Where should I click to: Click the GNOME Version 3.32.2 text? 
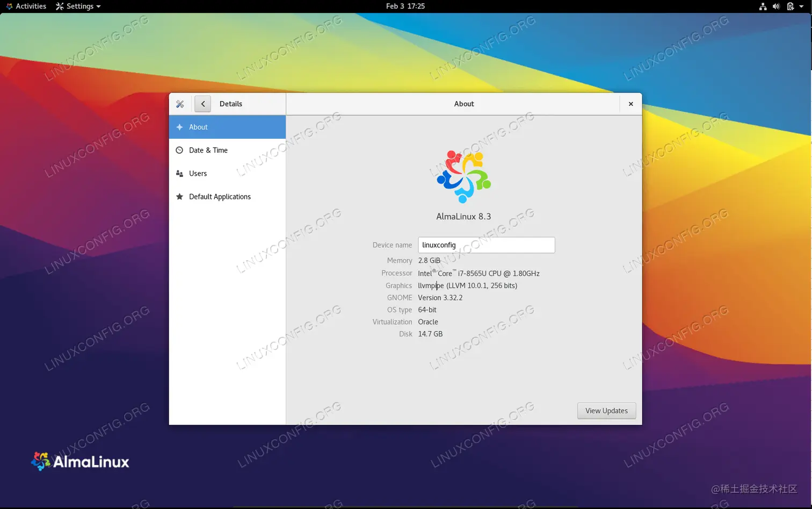tap(440, 298)
